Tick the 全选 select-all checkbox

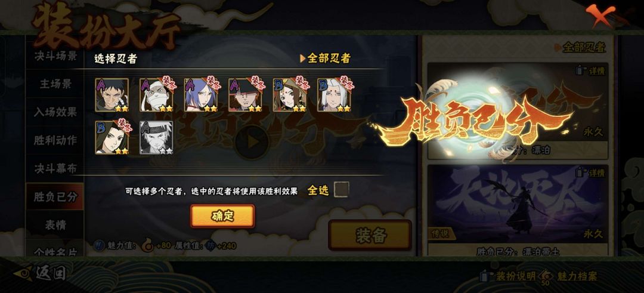point(341,190)
